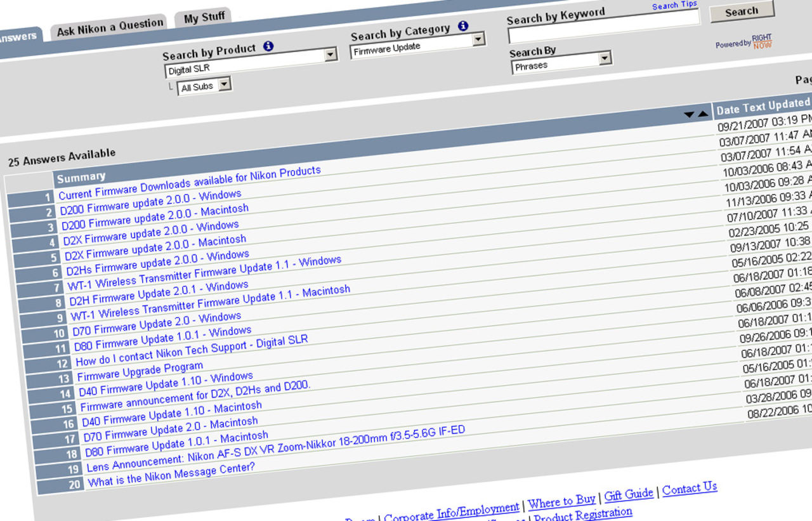Image resolution: width=812 pixels, height=521 pixels.
Task: Click the info icon beside Search by Product
Action: pyautogui.click(x=268, y=46)
